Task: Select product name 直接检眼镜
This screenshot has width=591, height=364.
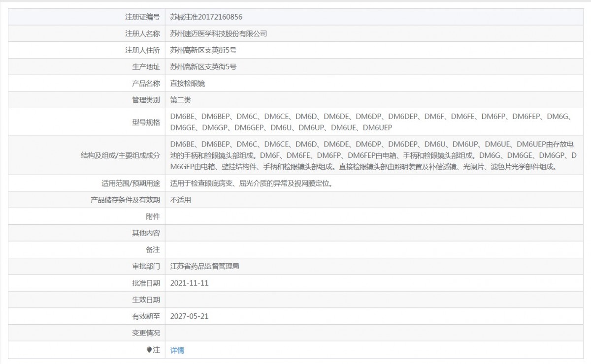Action: click(187, 84)
